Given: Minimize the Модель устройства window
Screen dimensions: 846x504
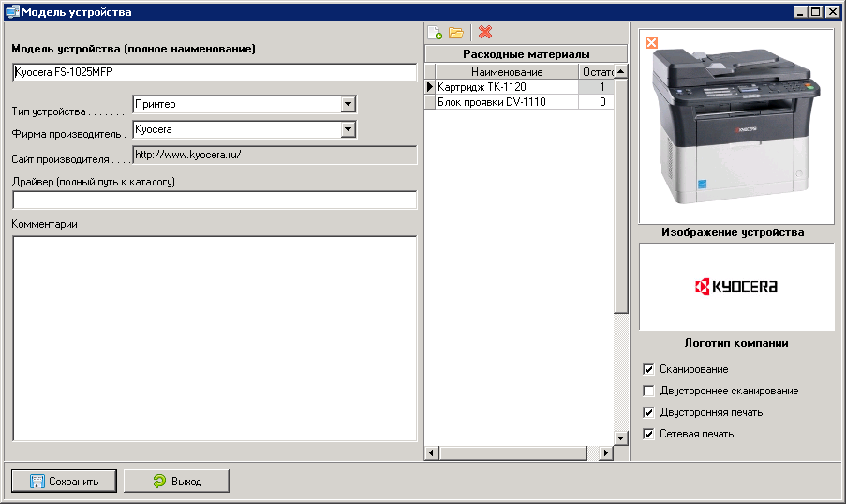Looking at the screenshot, I should click(x=800, y=12).
